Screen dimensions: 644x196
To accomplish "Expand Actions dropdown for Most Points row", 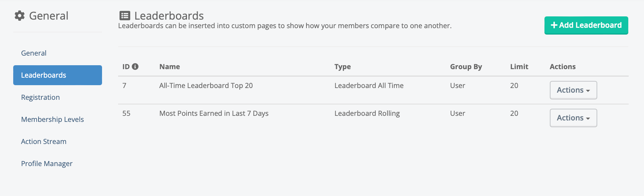I will point(573,118).
